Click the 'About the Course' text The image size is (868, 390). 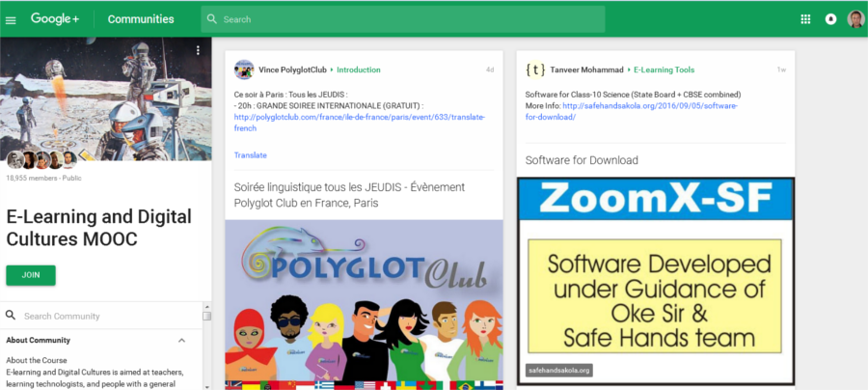click(x=37, y=360)
